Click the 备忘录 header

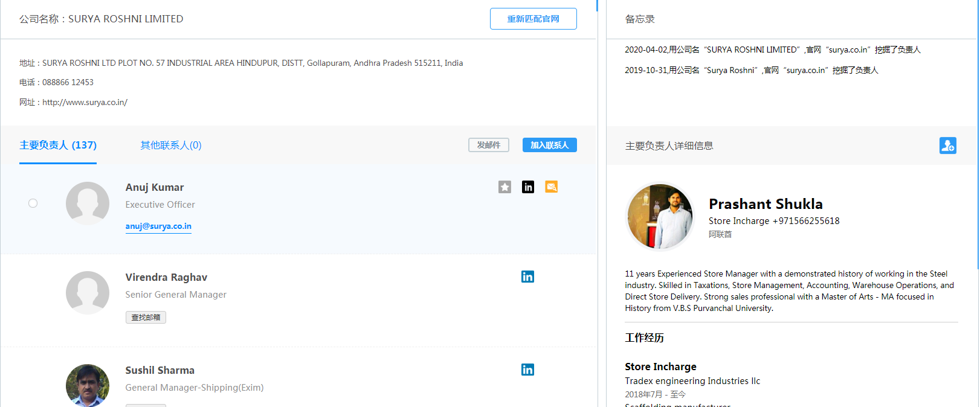[x=640, y=19]
